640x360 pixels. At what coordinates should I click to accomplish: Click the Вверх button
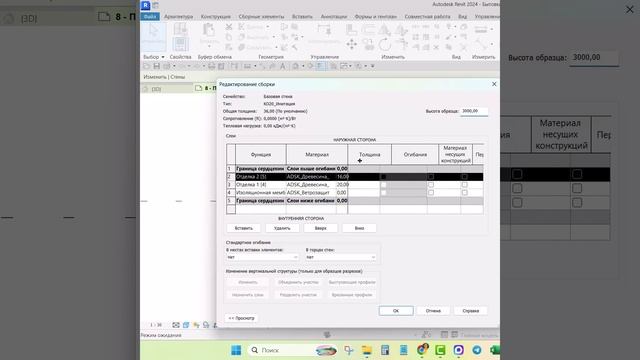tap(321, 228)
